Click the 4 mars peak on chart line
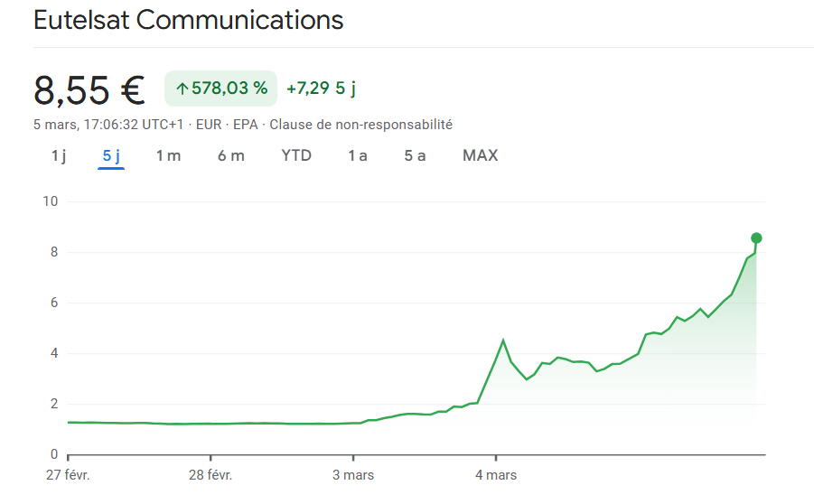 click(x=503, y=341)
